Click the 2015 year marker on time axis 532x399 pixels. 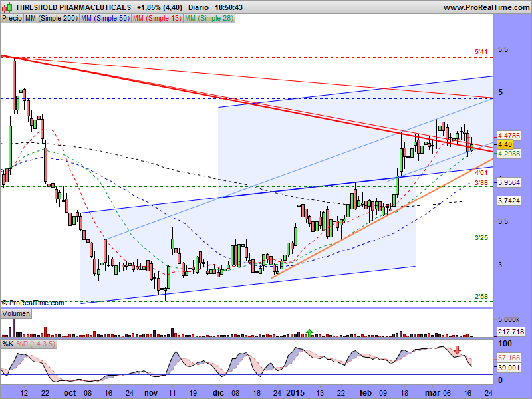295,393
